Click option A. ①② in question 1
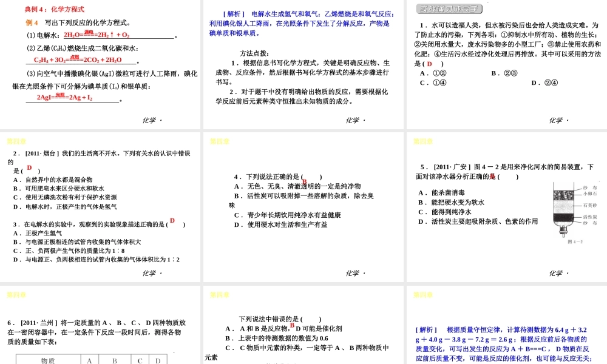This screenshot has height=364, width=607. tap(433, 73)
